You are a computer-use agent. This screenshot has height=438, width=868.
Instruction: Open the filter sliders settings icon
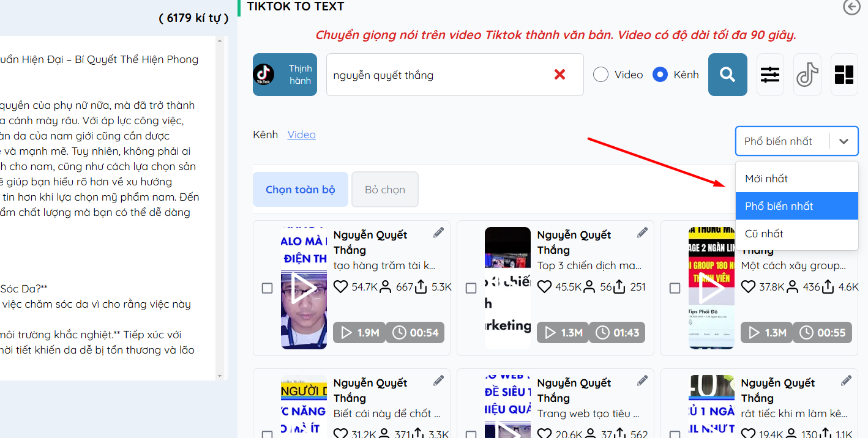coord(770,75)
